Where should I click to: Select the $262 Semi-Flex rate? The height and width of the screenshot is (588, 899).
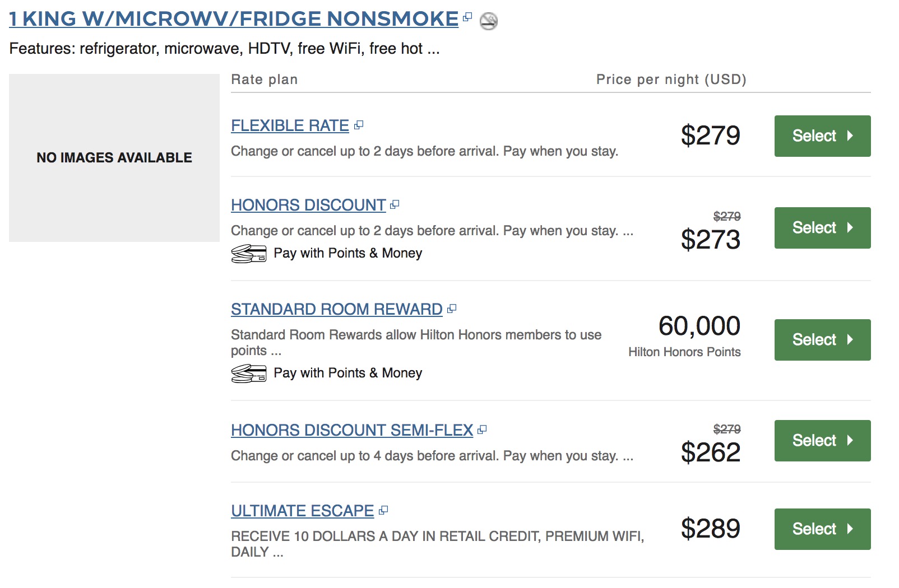[x=822, y=441]
